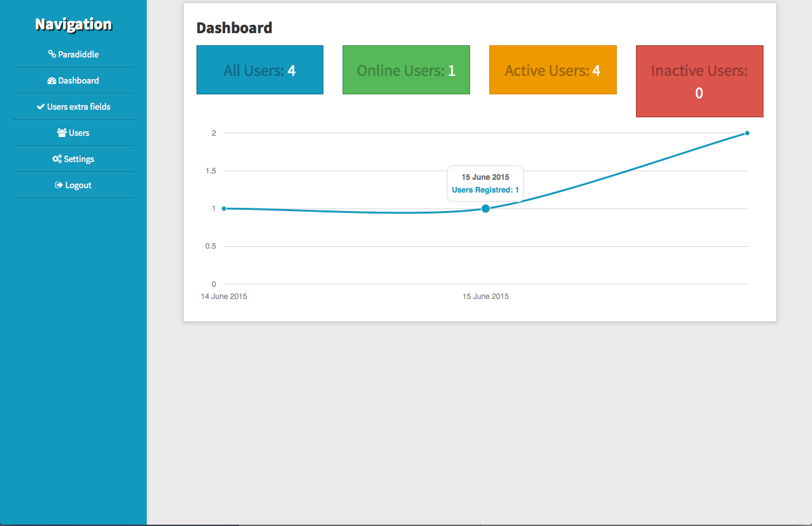The image size is (812, 526).
Task: Select the last chart point at value 2
Action: [747, 133]
